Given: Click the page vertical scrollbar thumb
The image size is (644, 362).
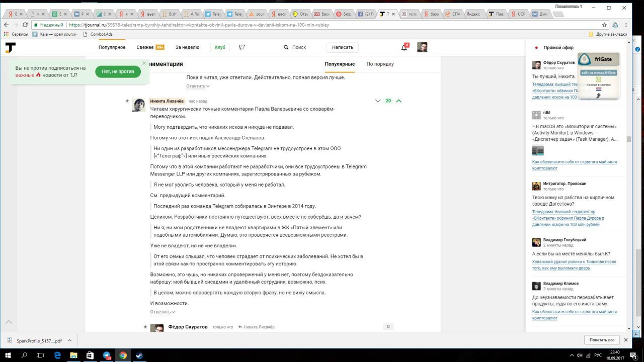Looking at the screenshot, I should coord(629,139).
